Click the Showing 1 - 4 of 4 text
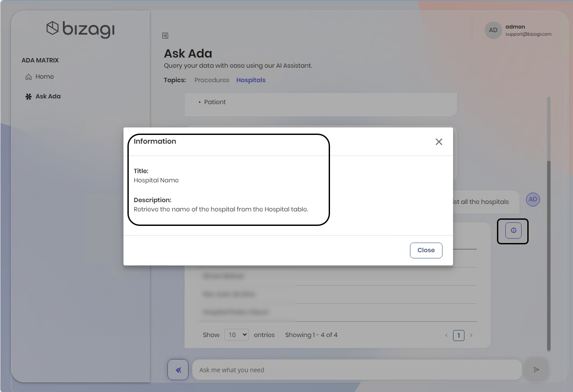Viewport: 573px width, 392px height. tap(311, 335)
